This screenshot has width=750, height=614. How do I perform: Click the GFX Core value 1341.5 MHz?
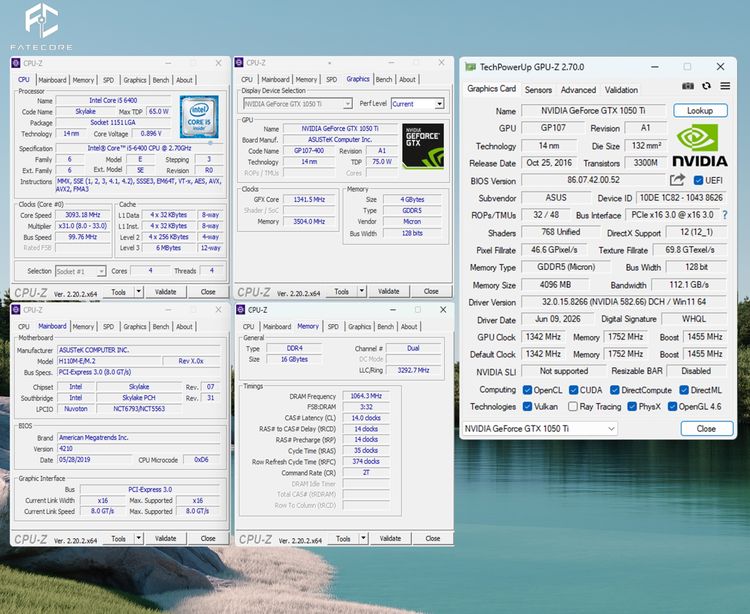[x=309, y=199]
